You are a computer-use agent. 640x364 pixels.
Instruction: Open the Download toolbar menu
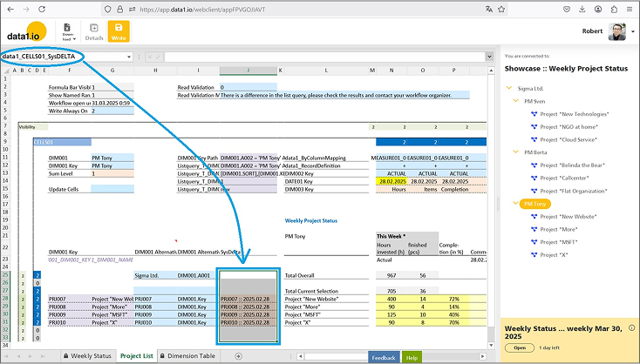68,32
